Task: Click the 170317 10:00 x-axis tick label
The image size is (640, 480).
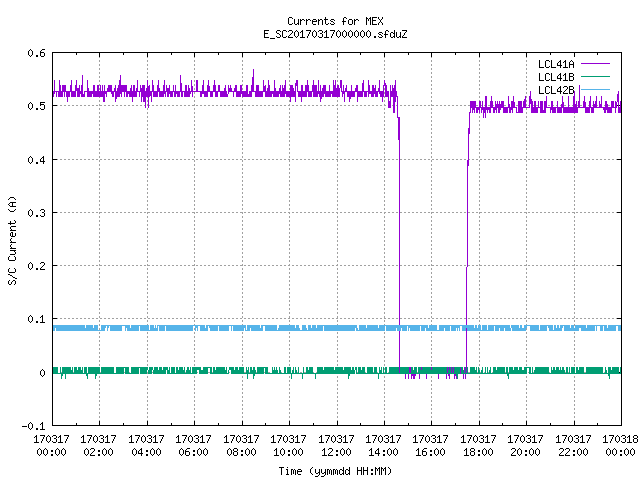Action: coord(289,445)
